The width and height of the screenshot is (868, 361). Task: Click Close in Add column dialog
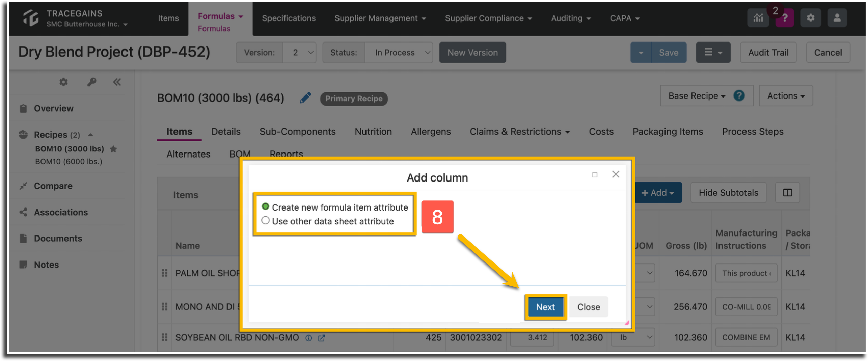coord(589,307)
